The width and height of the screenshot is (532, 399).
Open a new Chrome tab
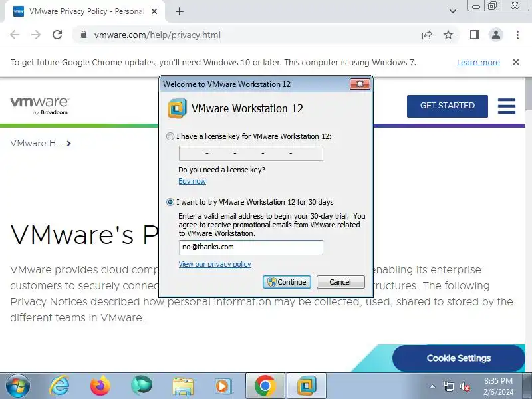180,11
